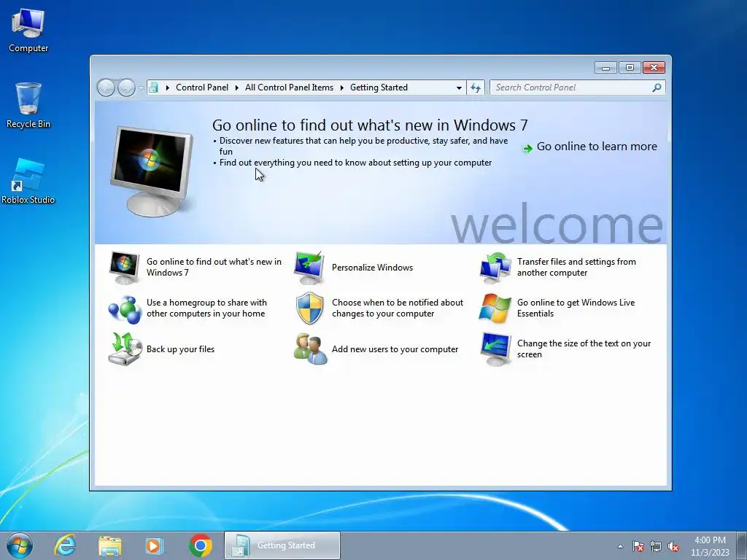This screenshot has height=560, width=747.
Task: Launch Internet Explorer from taskbar
Action: (65, 545)
